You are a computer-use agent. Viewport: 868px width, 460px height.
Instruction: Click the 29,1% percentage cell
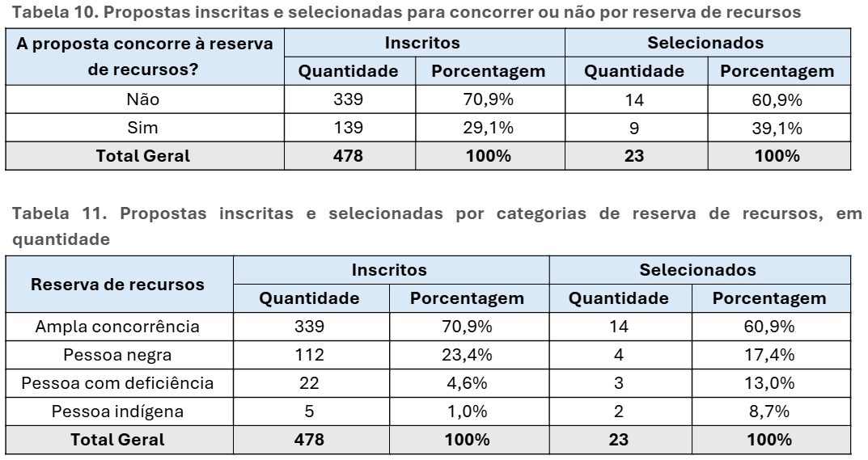489,128
